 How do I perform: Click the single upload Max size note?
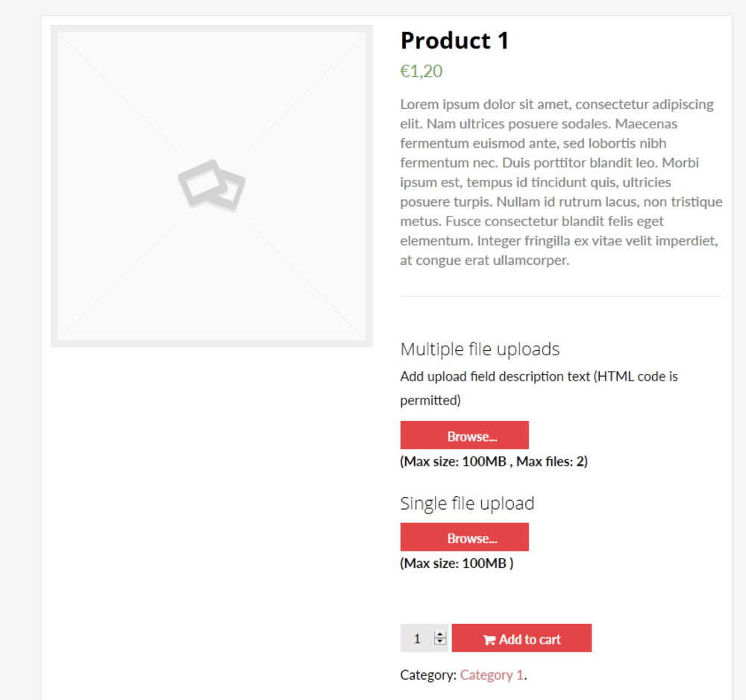[x=457, y=563]
